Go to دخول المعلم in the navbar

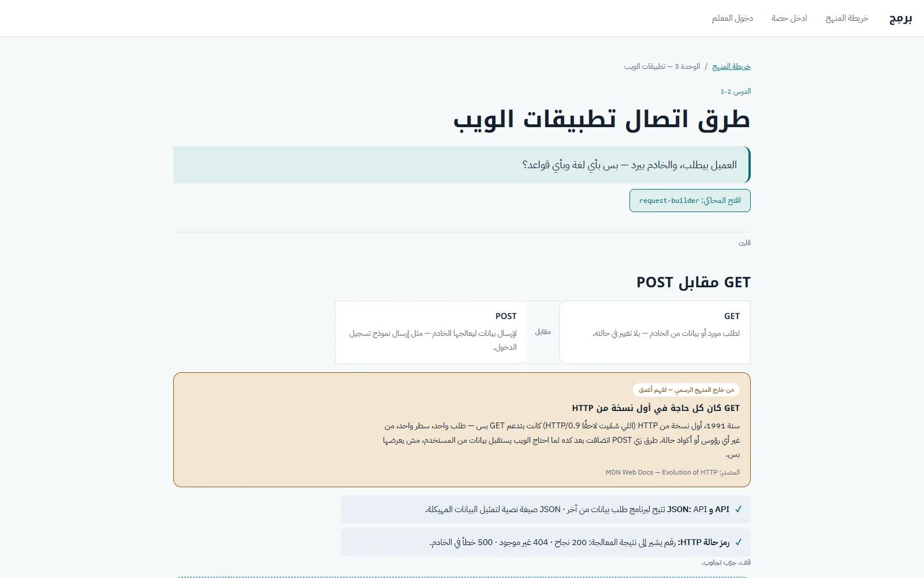coord(732,18)
